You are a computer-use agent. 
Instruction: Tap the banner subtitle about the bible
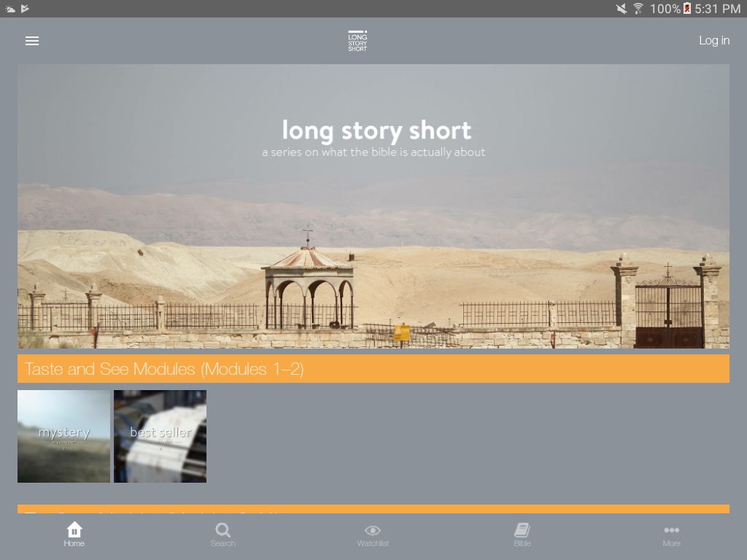pyautogui.click(x=373, y=152)
